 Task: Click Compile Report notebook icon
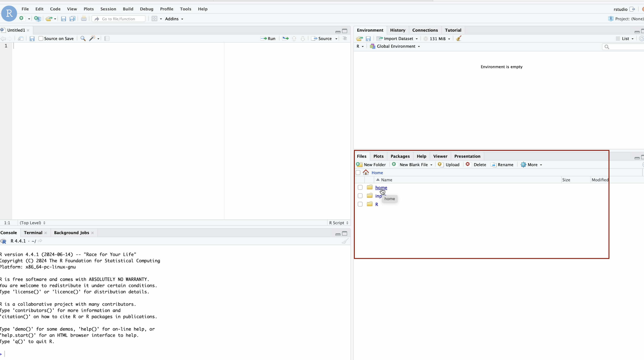pos(107,39)
